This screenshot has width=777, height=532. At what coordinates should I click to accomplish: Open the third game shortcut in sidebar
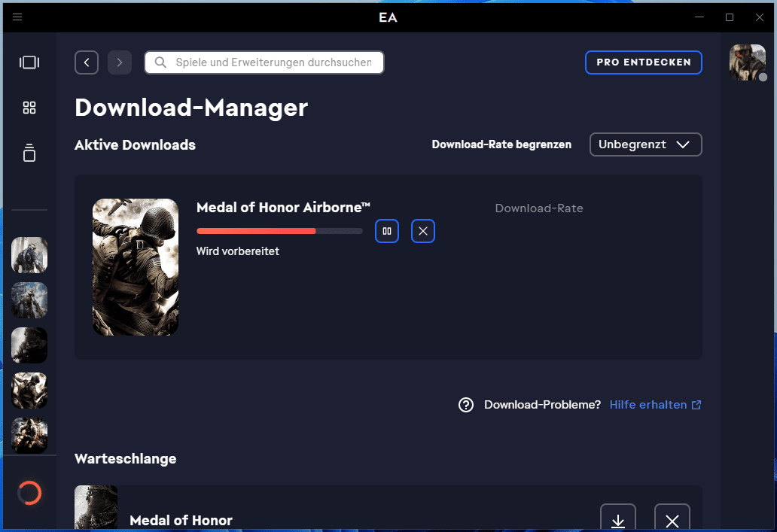point(29,345)
